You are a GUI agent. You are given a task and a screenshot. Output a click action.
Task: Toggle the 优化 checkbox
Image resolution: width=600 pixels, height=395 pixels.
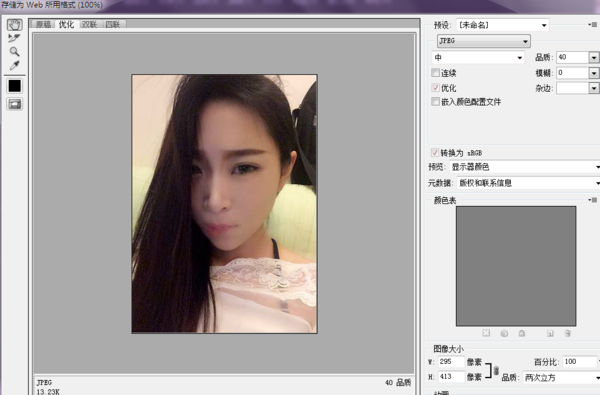pyautogui.click(x=435, y=88)
